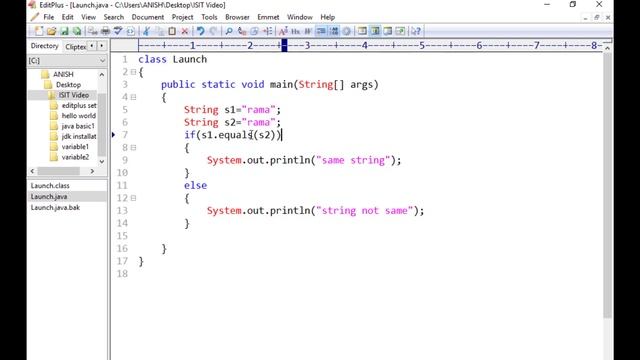Select Launch.java in the file list
640x360 pixels.
click(49, 197)
